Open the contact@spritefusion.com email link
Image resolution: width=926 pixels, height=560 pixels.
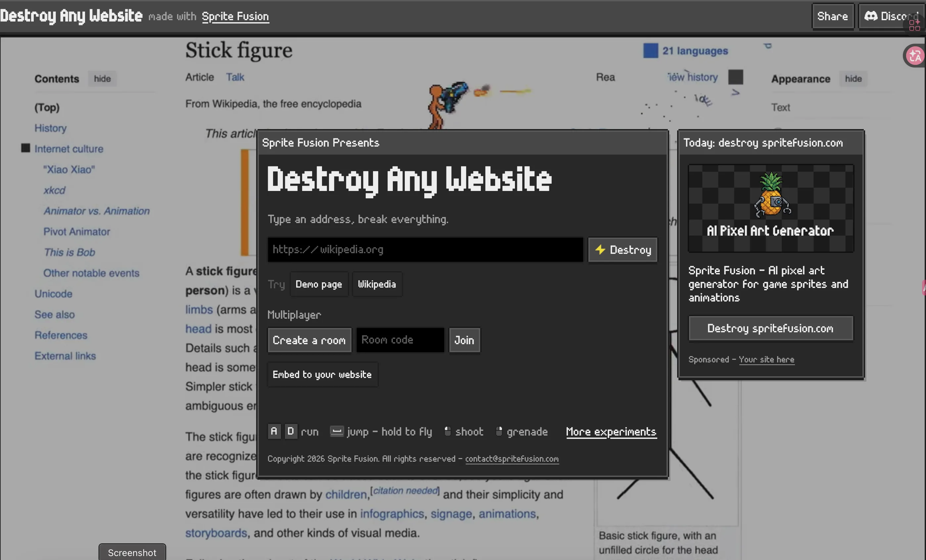512,459
